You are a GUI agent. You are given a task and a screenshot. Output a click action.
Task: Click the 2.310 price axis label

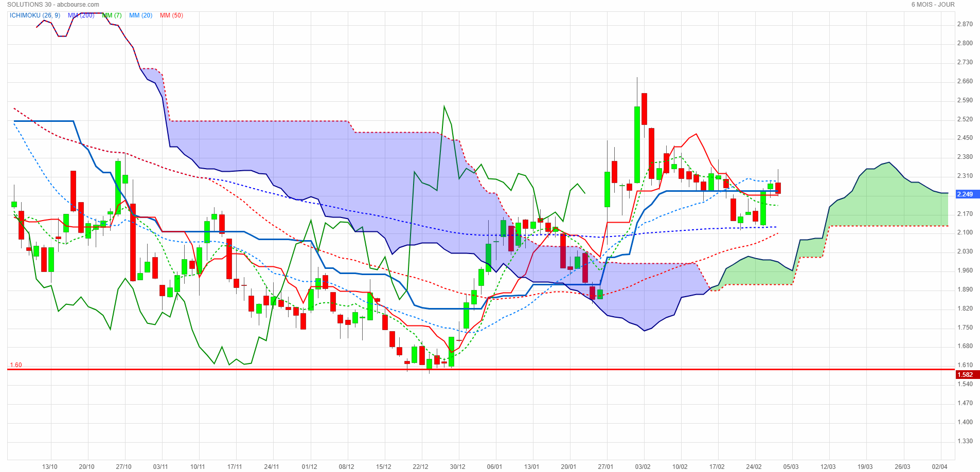pyautogui.click(x=965, y=176)
